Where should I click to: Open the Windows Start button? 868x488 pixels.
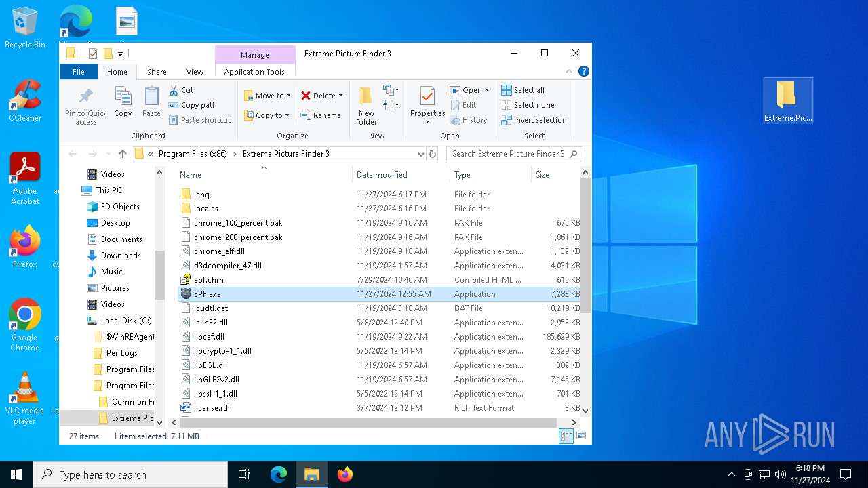(x=16, y=474)
